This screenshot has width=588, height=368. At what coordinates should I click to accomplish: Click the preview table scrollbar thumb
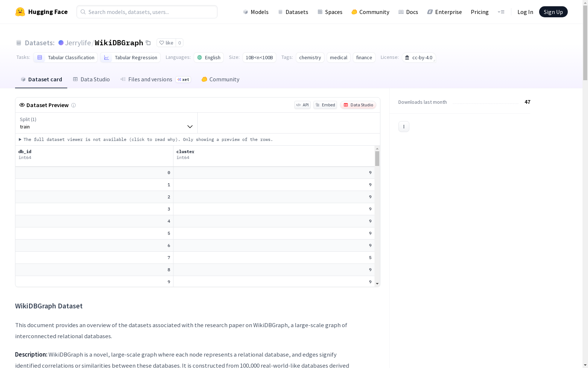pyautogui.click(x=377, y=159)
